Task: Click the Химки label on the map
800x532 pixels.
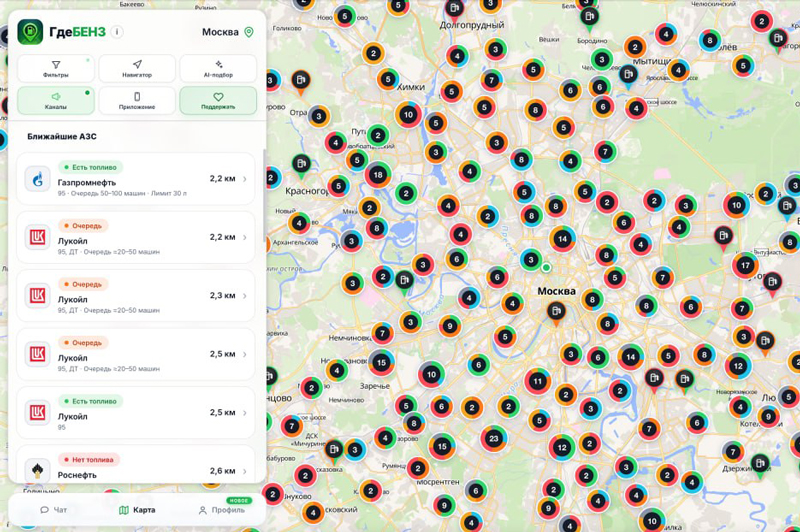Action: pos(411,87)
